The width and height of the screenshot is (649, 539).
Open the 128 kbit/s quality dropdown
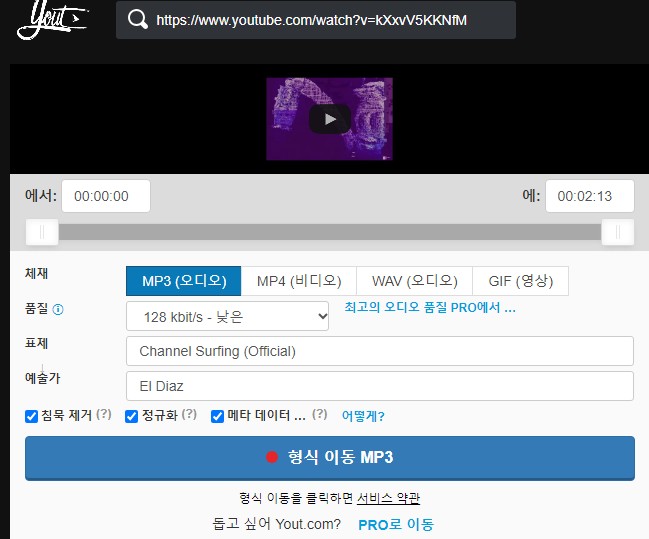(227, 316)
